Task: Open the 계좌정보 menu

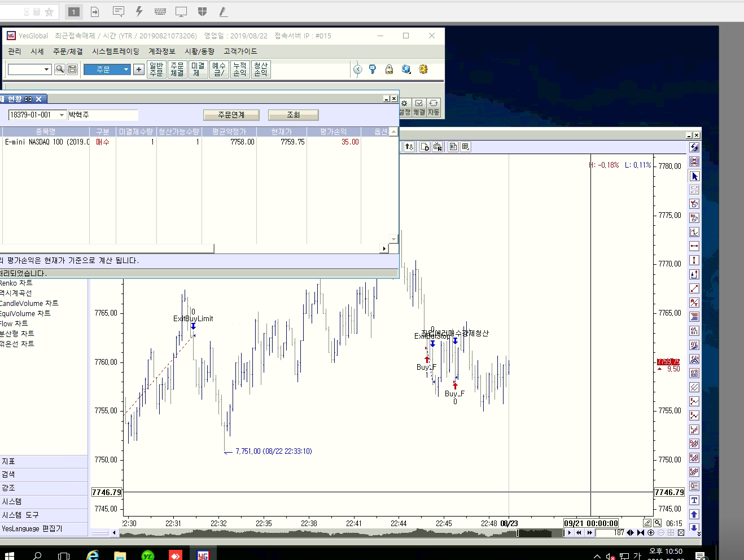Action: pos(161,51)
